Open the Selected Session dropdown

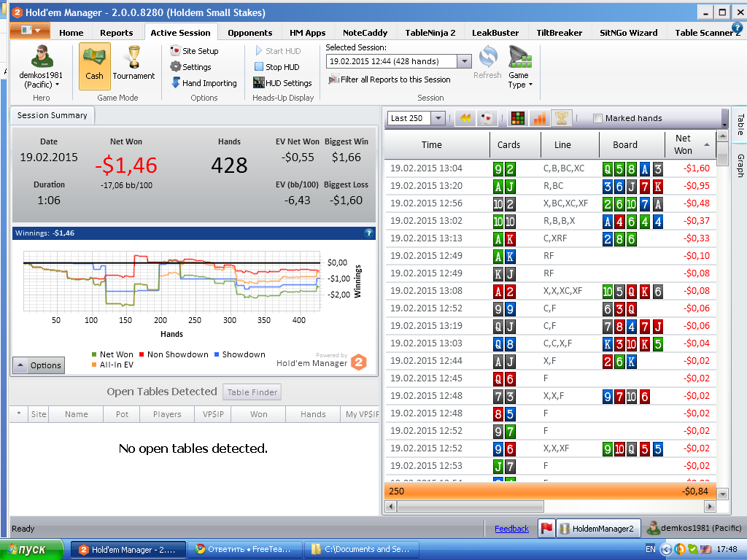click(x=464, y=61)
